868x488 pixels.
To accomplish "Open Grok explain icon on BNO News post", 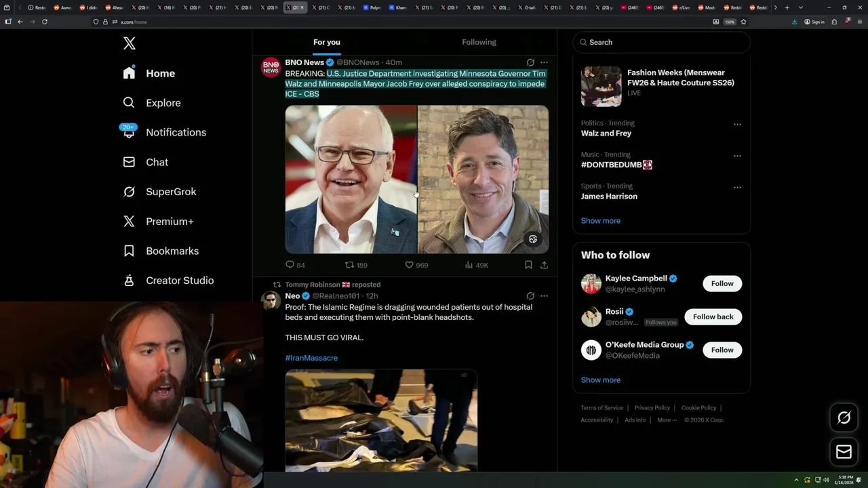I will pos(530,62).
